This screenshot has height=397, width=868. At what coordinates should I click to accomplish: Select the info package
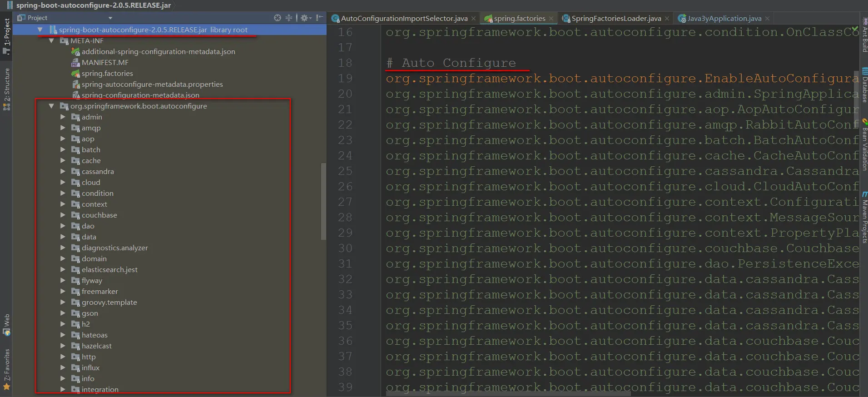[x=88, y=378]
